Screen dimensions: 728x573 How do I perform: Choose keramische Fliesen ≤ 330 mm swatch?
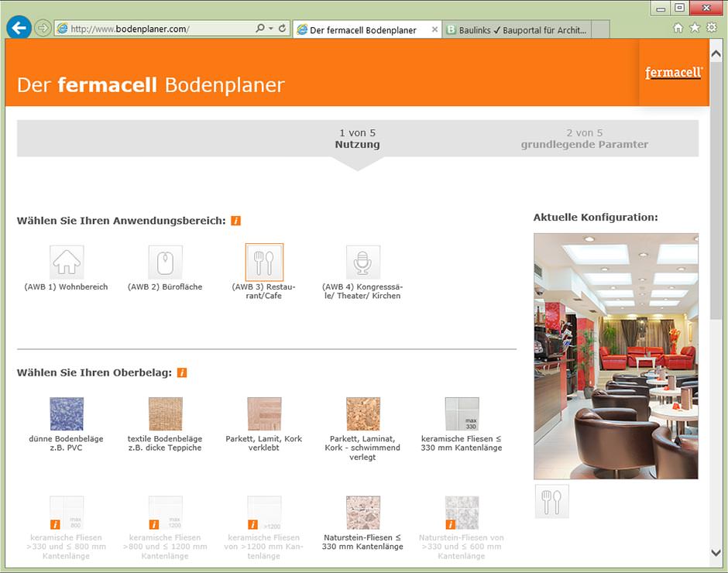pos(462,413)
